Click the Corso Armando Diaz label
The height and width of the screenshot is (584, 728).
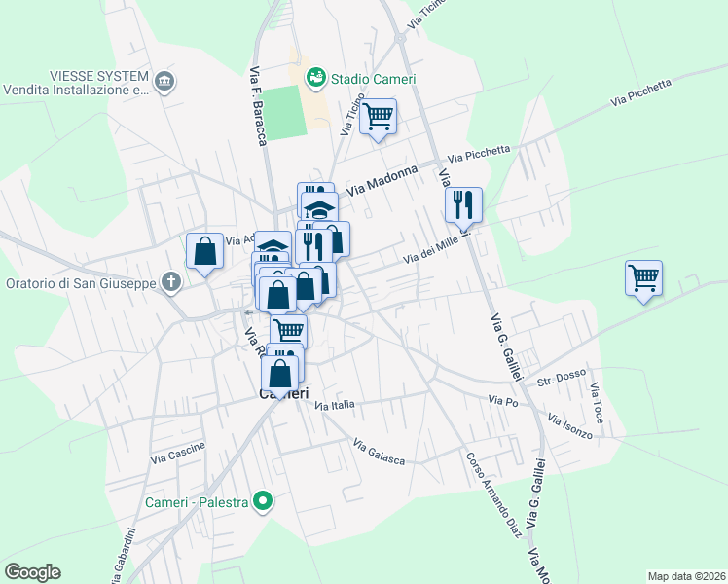494,495
